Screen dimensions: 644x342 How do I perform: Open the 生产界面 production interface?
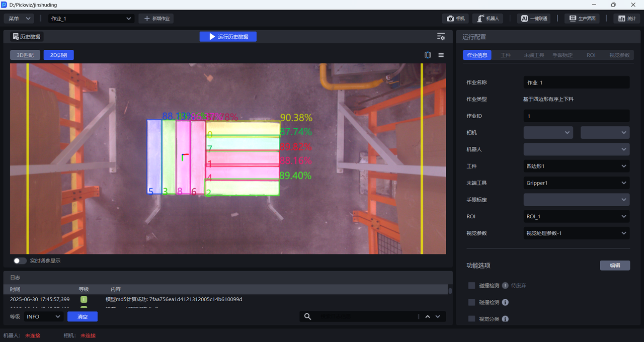tap(583, 19)
